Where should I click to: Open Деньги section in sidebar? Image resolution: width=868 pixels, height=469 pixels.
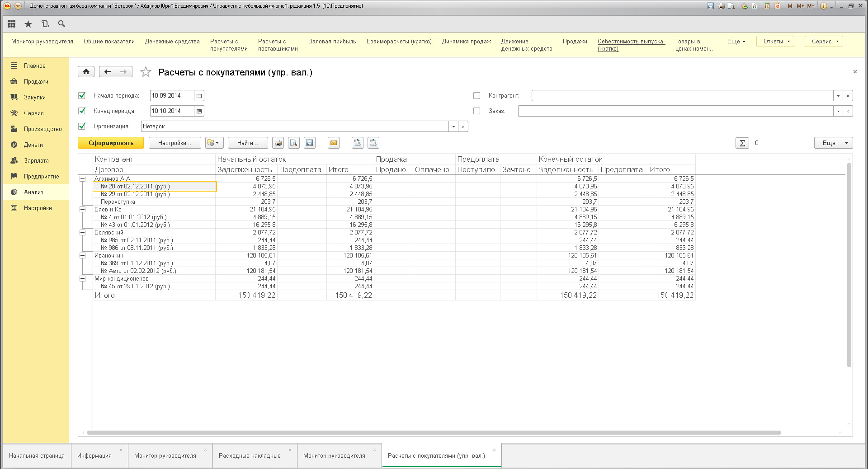[36, 145]
